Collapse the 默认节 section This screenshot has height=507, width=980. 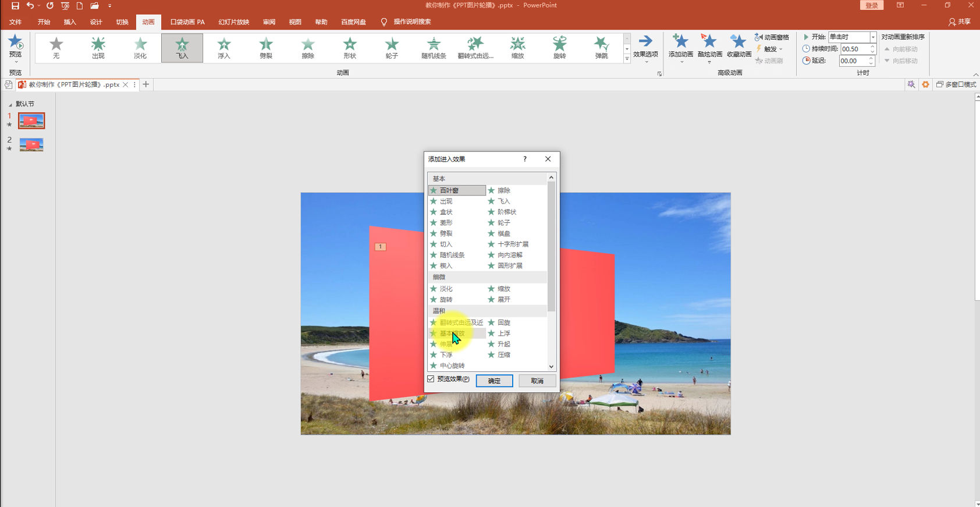(x=10, y=104)
